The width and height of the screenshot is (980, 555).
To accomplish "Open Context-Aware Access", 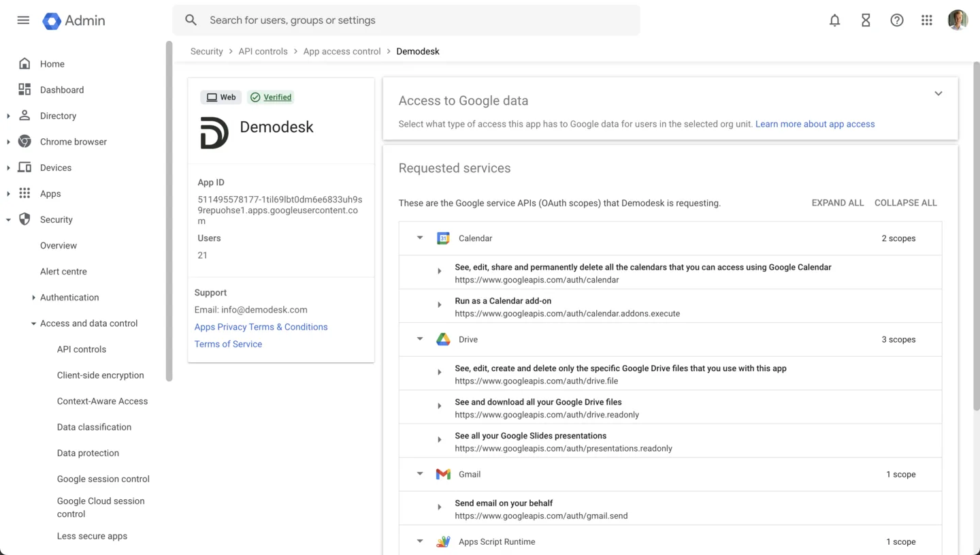I will [102, 401].
